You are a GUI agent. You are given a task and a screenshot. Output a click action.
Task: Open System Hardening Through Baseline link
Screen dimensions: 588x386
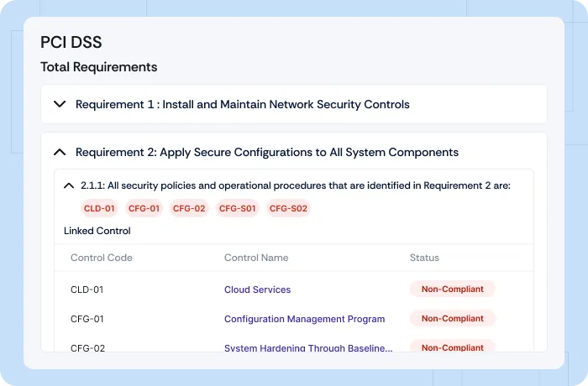coord(308,347)
